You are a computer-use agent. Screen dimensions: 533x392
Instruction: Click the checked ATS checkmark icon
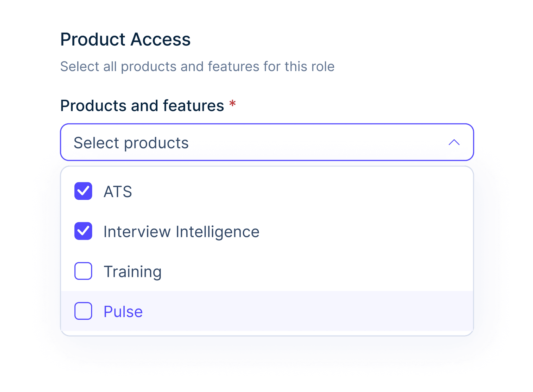click(x=83, y=192)
